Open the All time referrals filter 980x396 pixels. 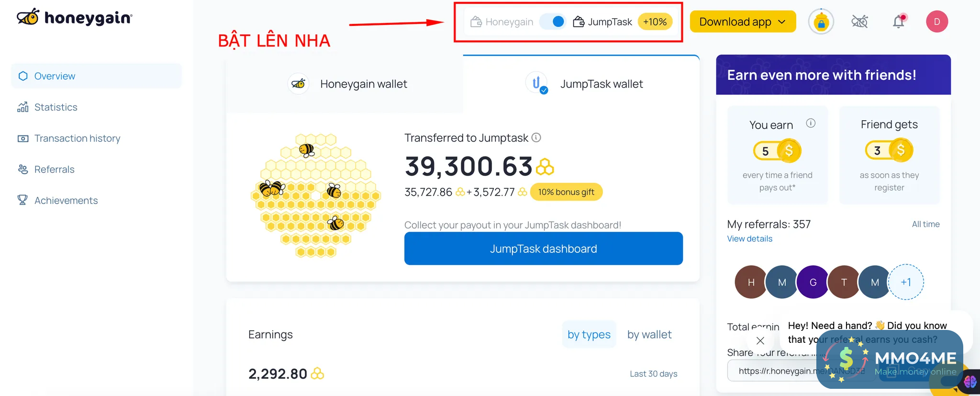925,224
